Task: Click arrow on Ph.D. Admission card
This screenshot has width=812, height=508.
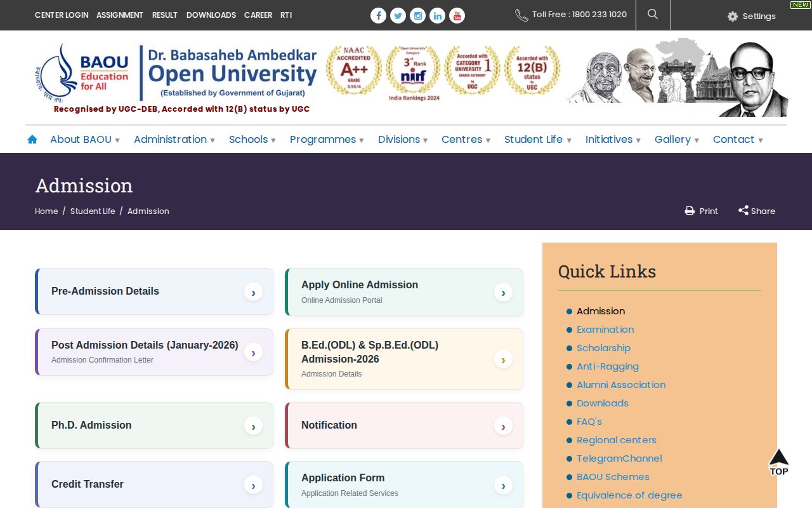Action: click(x=253, y=425)
